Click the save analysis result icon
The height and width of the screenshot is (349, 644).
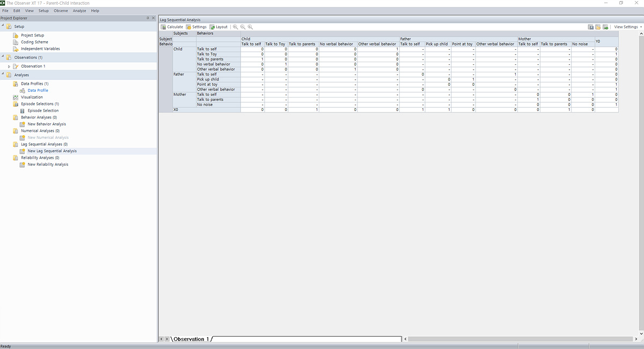click(591, 27)
